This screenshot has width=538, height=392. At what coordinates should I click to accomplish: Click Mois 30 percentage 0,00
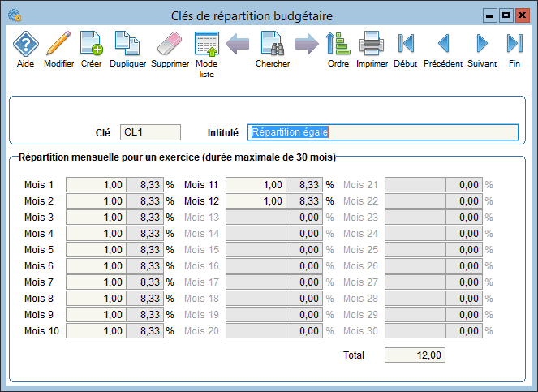(x=464, y=331)
